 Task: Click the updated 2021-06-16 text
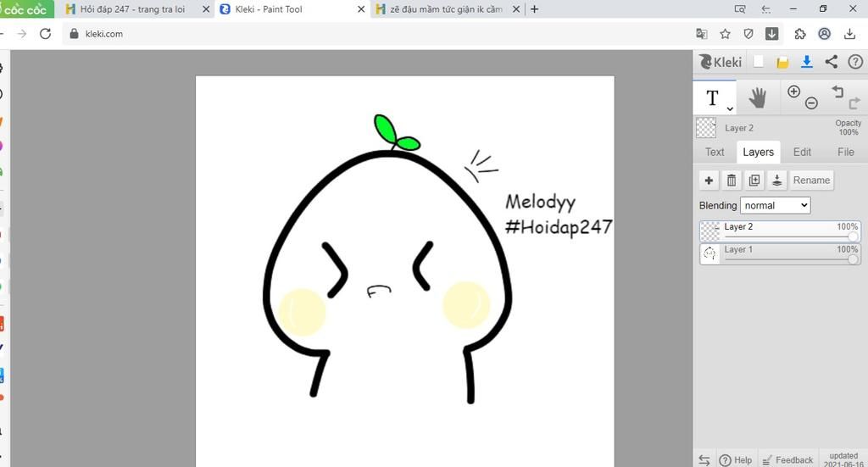pyautogui.click(x=843, y=460)
